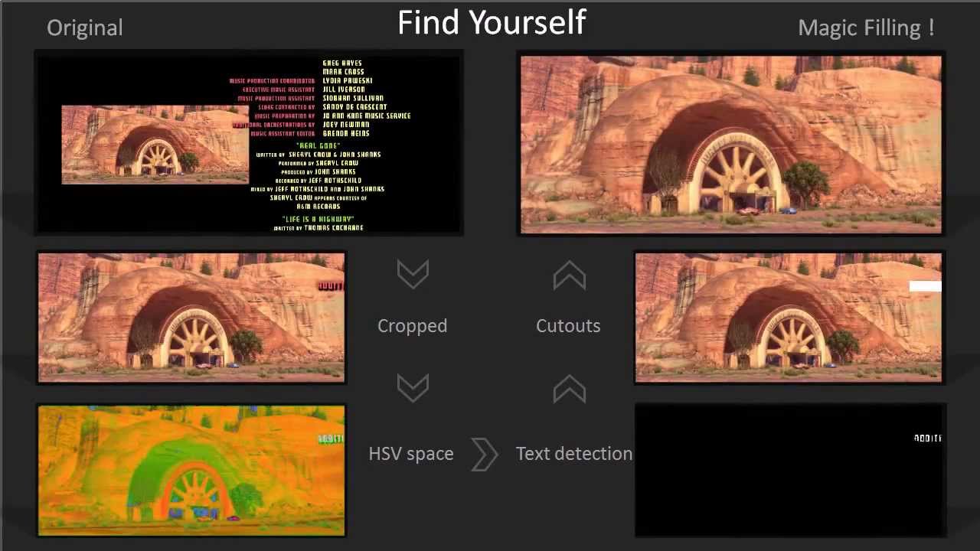
Task: Click the Cutouts label
Action: (568, 325)
